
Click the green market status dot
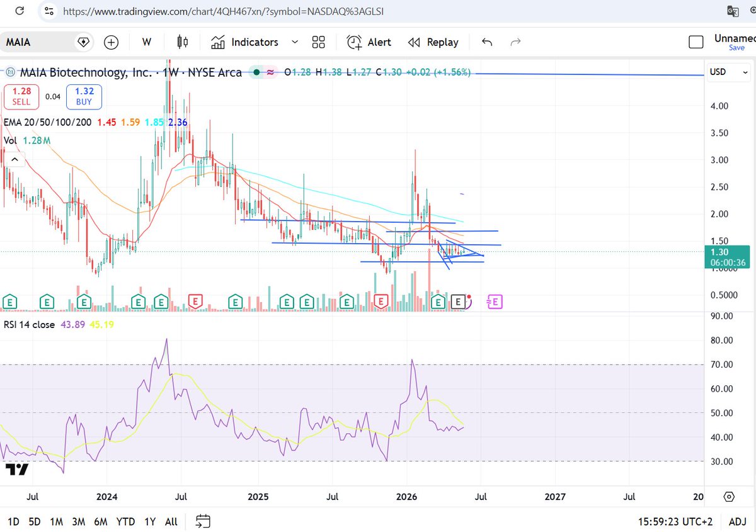coord(256,72)
